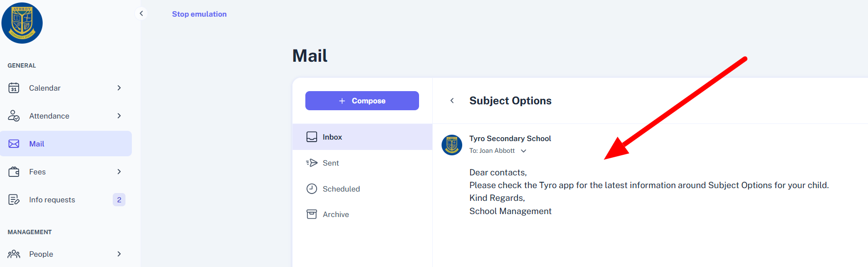Collapse the sidebar with chevron button

[141, 14]
